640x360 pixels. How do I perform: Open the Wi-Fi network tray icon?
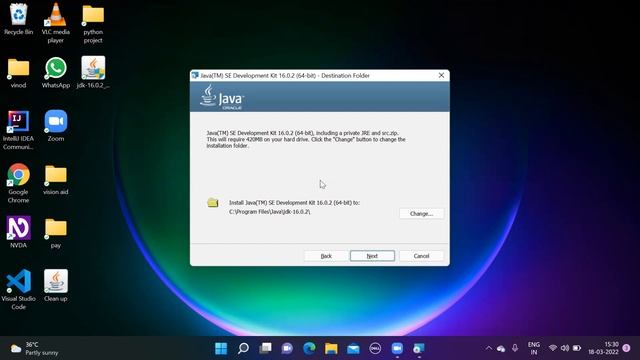click(x=553, y=348)
